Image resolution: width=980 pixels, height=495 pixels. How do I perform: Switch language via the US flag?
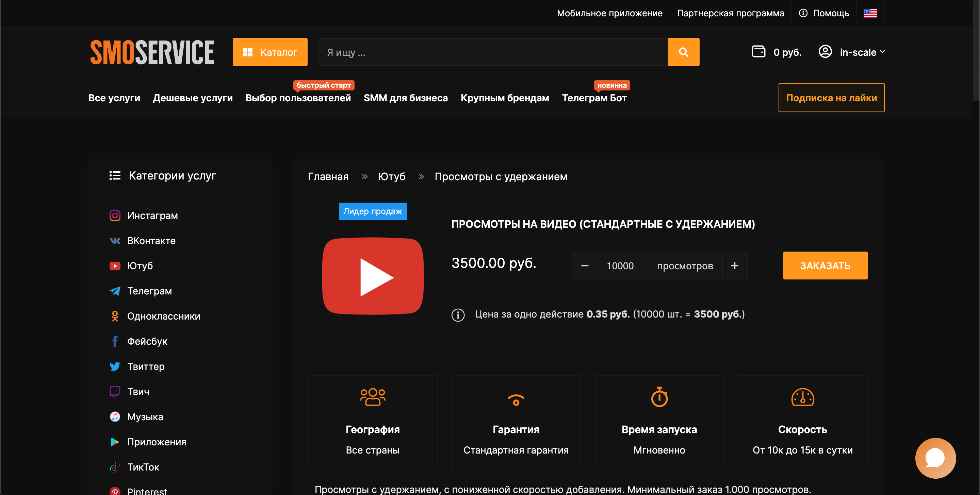(x=870, y=13)
